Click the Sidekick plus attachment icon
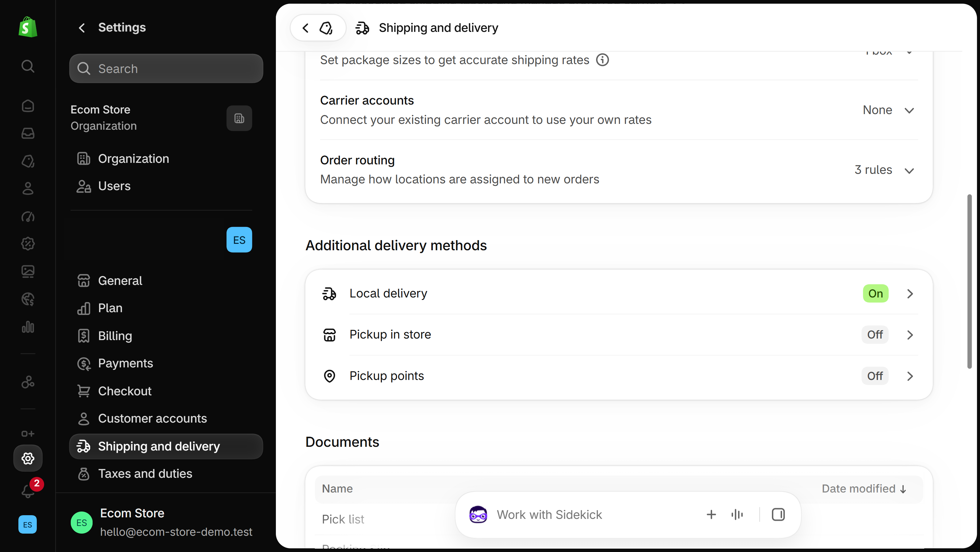The image size is (980, 552). (x=711, y=515)
